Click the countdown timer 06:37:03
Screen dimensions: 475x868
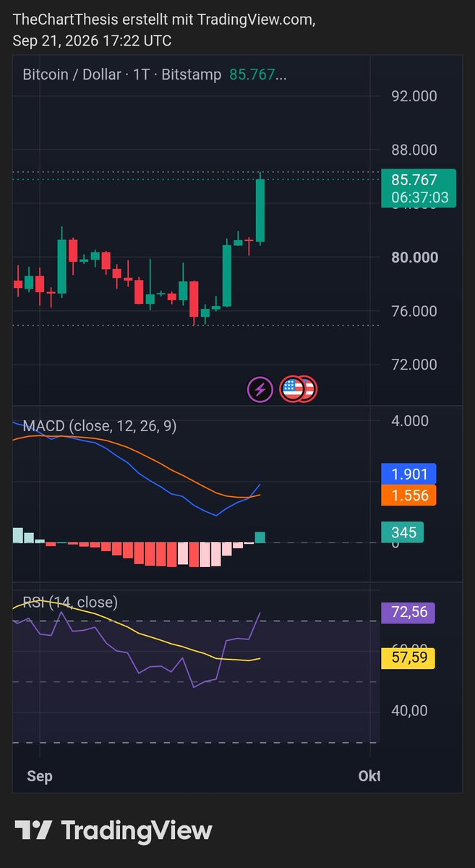pyautogui.click(x=419, y=197)
